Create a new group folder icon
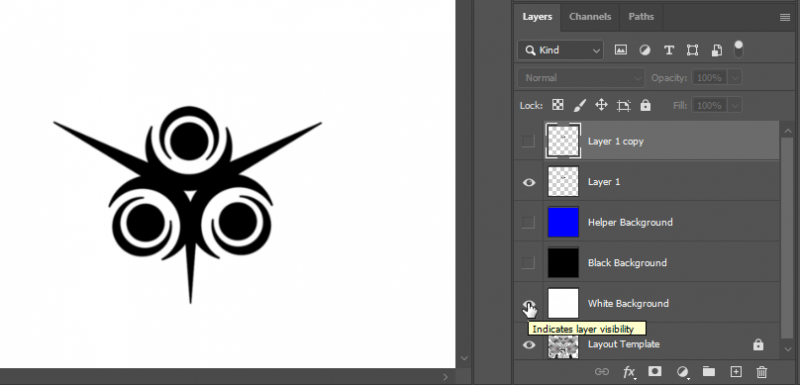800x385 pixels. [709, 371]
